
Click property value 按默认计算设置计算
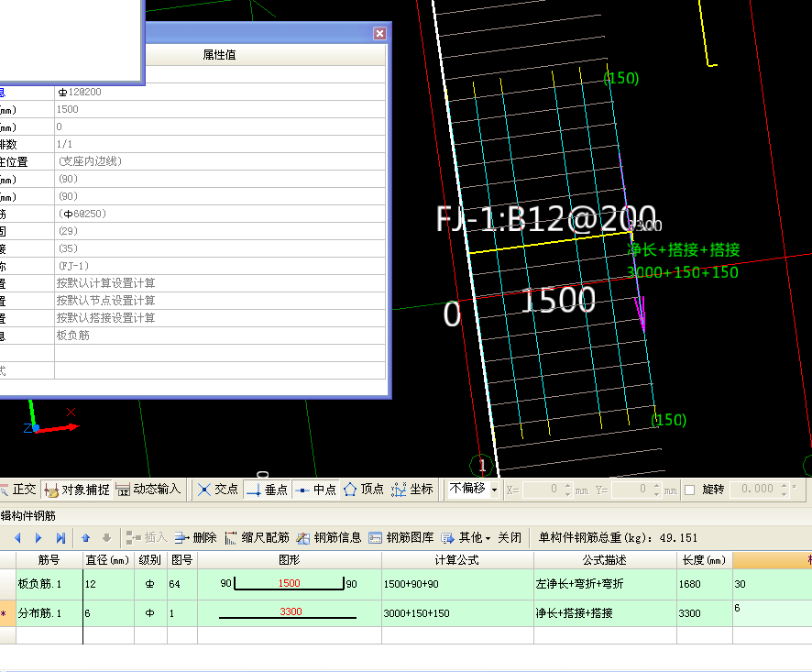point(220,283)
